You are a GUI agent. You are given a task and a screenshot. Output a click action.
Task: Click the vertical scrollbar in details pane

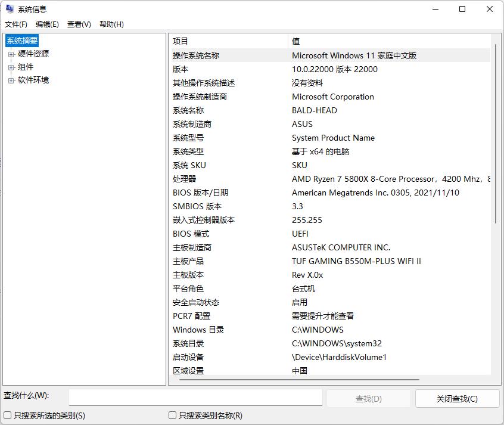pos(495,134)
